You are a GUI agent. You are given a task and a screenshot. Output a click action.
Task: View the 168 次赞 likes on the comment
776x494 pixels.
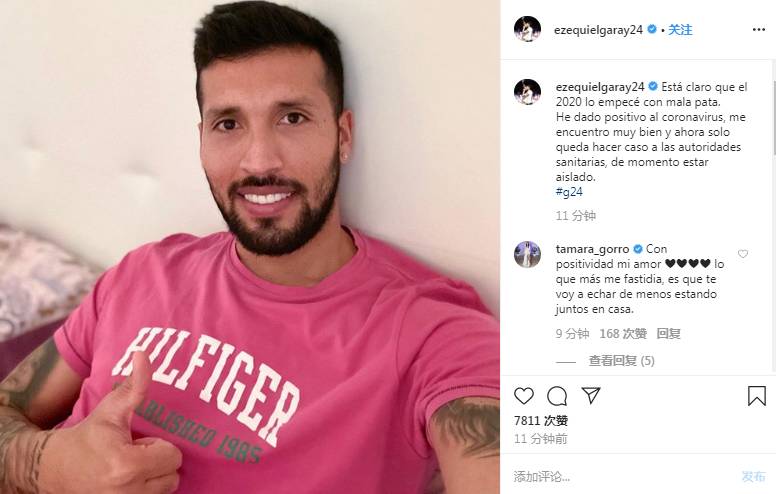pyautogui.click(x=623, y=334)
